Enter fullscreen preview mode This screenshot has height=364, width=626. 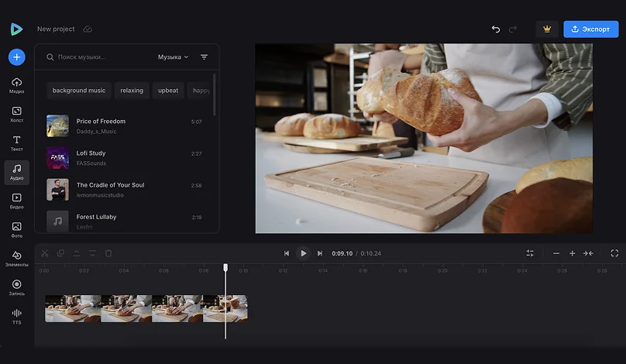614,253
